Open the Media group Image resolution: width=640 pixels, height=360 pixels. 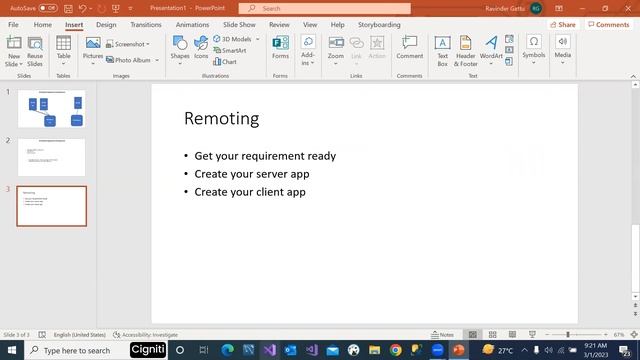(x=562, y=50)
